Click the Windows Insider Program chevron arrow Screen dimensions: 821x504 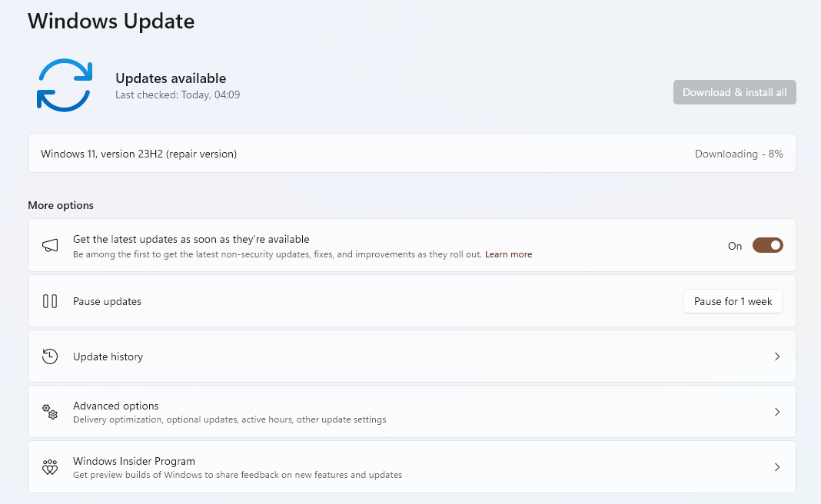[x=777, y=467]
